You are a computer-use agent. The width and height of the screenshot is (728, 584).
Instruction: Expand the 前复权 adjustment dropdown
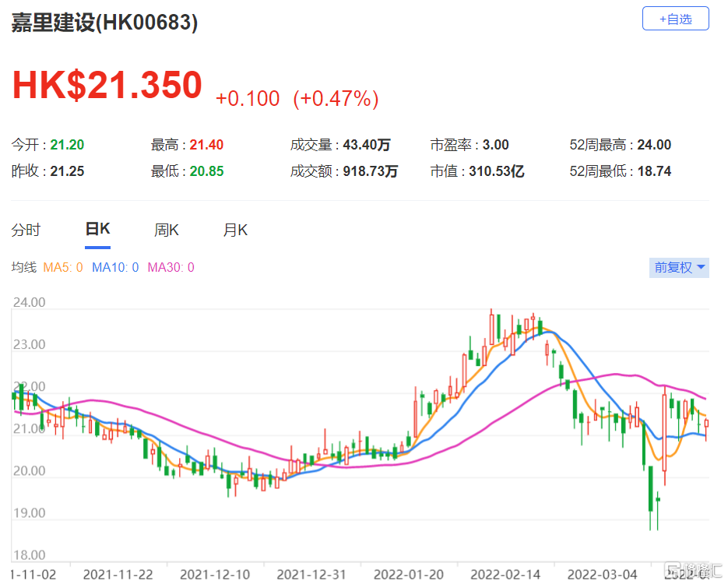coord(679,267)
